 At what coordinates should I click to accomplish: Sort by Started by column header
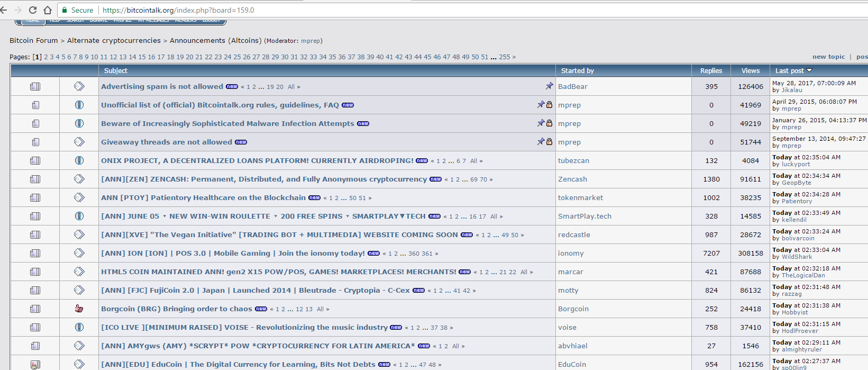[x=577, y=70]
